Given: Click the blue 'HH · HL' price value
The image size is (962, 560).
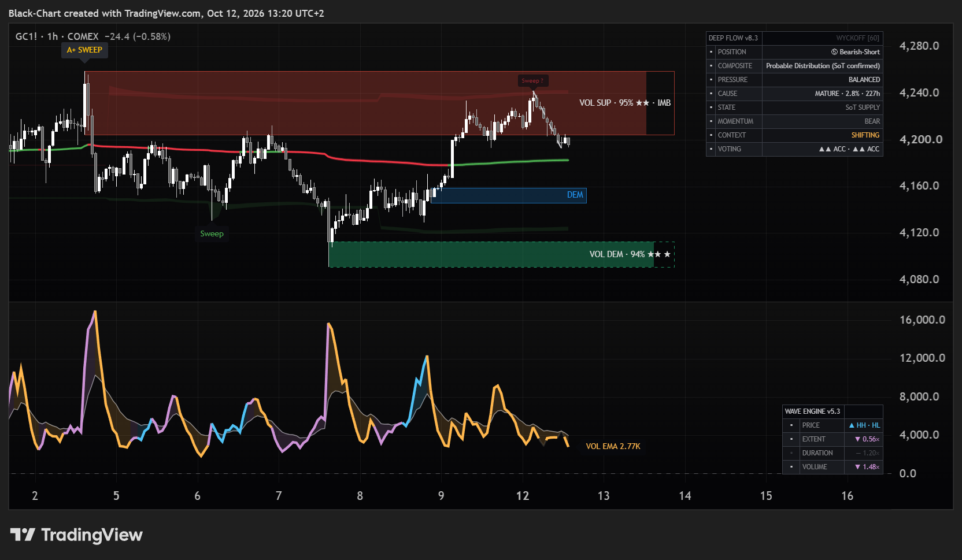Looking at the screenshot, I should pos(864,425).
